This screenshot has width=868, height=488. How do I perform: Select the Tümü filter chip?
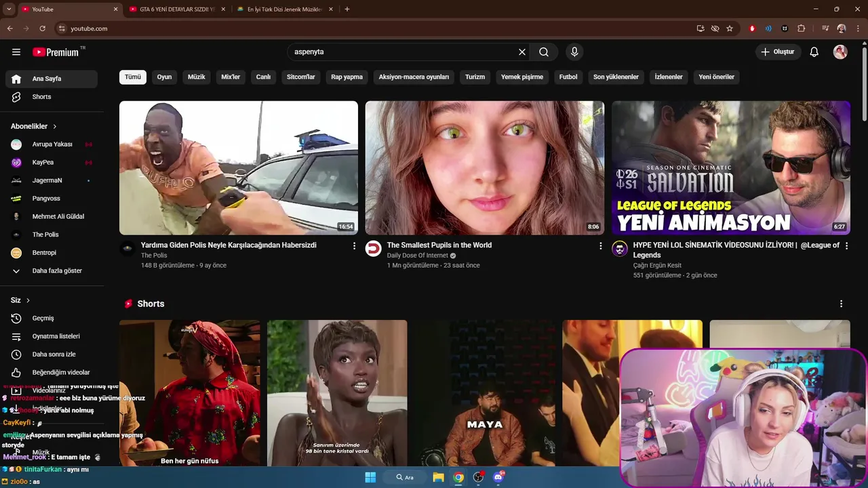(x=133, y=77)
